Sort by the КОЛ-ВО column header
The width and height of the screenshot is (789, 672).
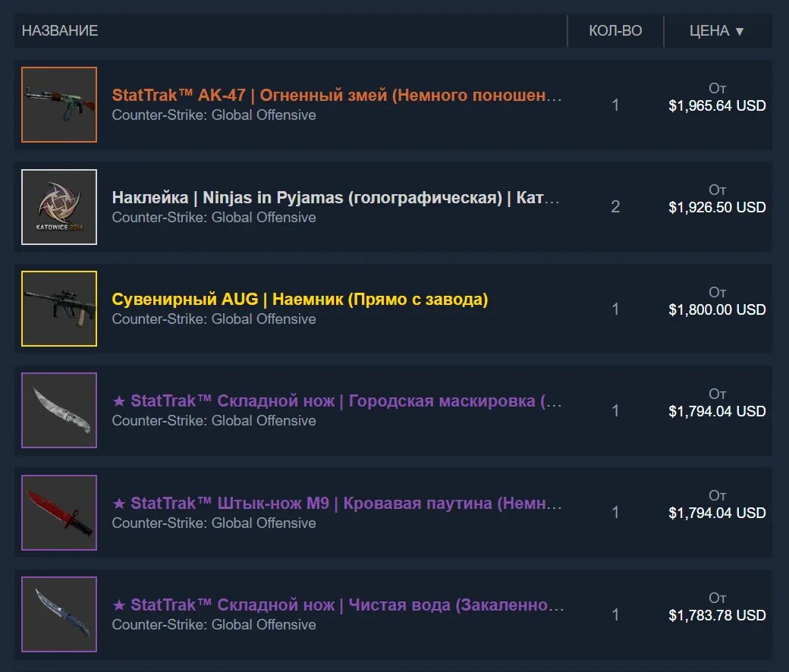click(615, 30)
